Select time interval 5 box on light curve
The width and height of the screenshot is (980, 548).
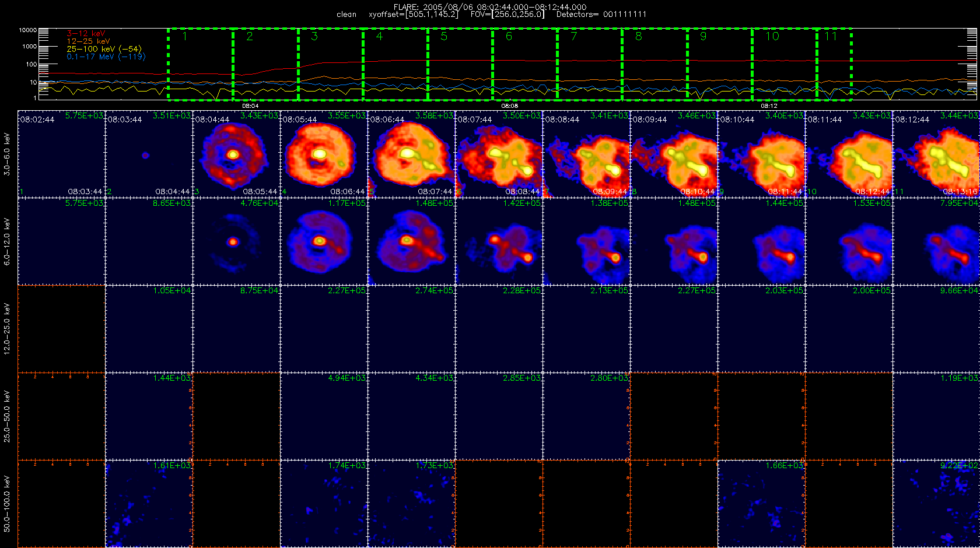(x=460, y=64)
